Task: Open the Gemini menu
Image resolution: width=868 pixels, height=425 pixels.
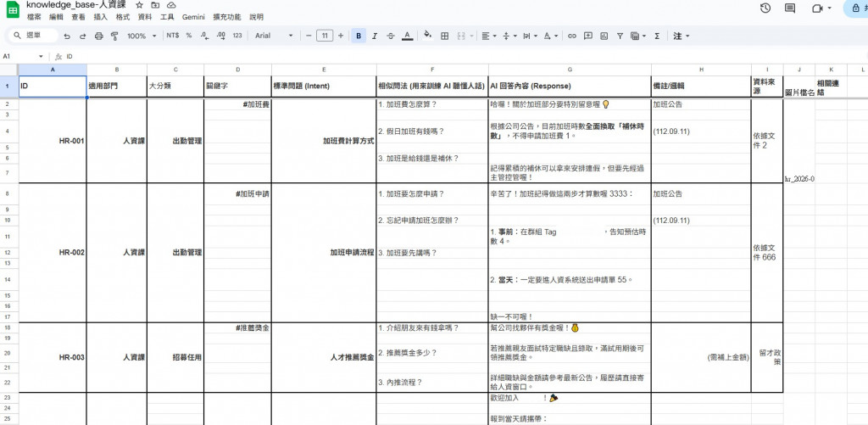Action: [194, 17]
